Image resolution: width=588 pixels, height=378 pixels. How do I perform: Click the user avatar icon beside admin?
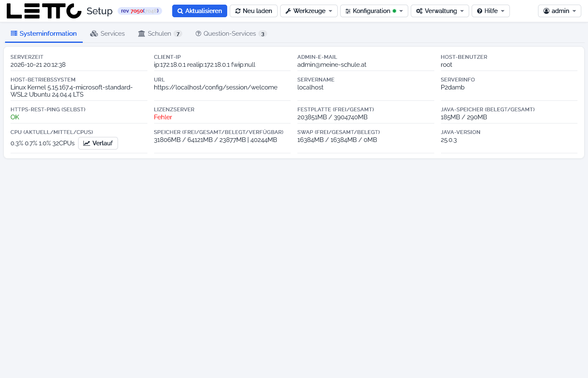tap(546, 11)
